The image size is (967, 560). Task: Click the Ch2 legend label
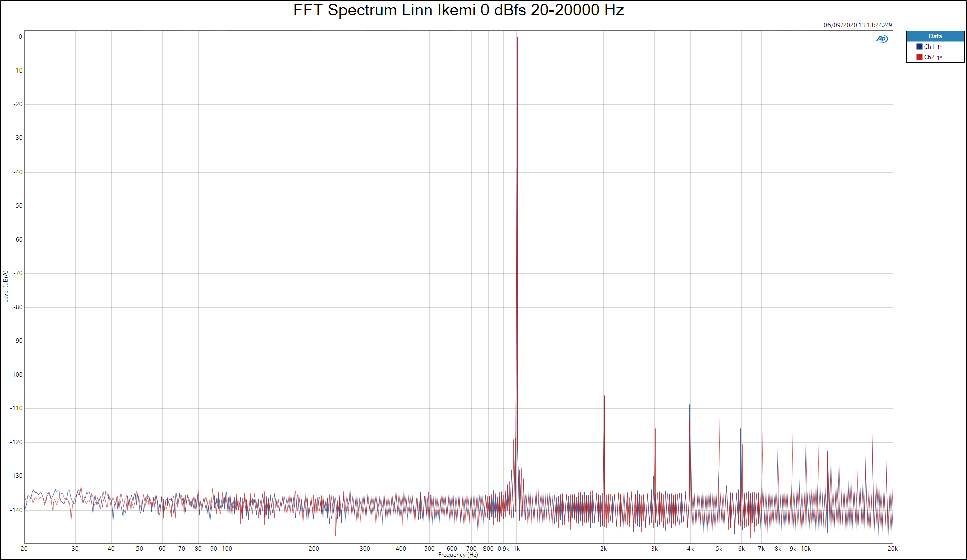[x=929, y=57]
